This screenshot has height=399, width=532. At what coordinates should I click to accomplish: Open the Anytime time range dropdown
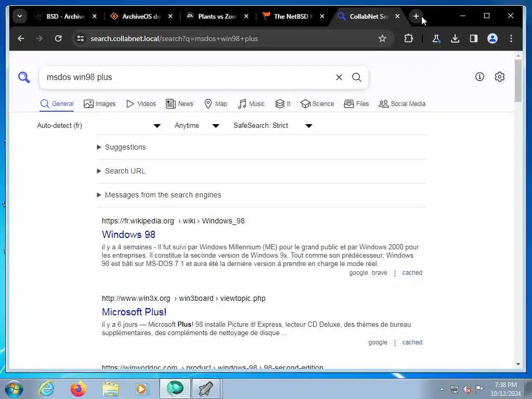pyautogui.click(x=197, y=126)
